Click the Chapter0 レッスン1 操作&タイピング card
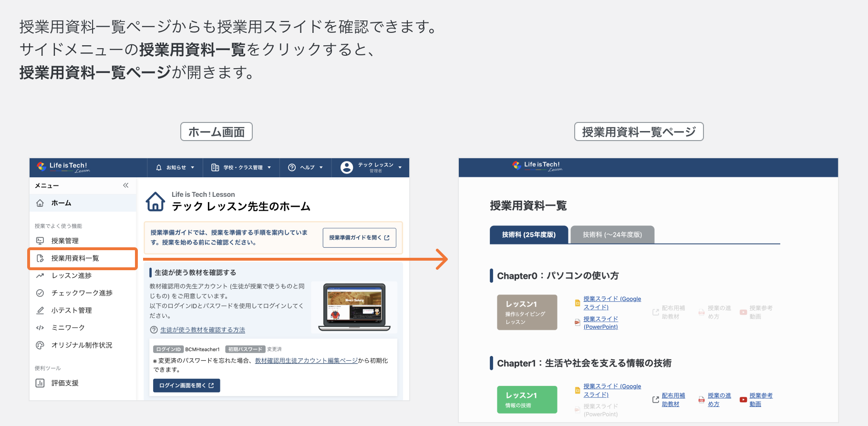The width and height of the screenshot is (868, 426). [527, 312]
